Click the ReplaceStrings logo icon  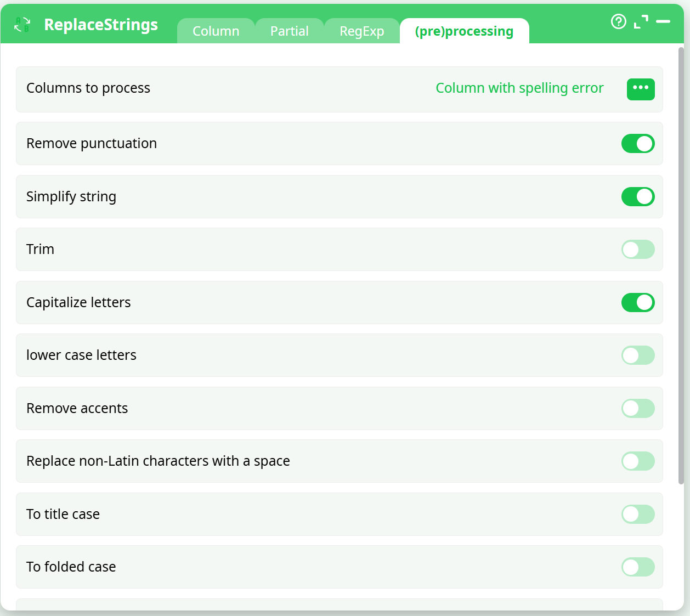tap(22, 25)
